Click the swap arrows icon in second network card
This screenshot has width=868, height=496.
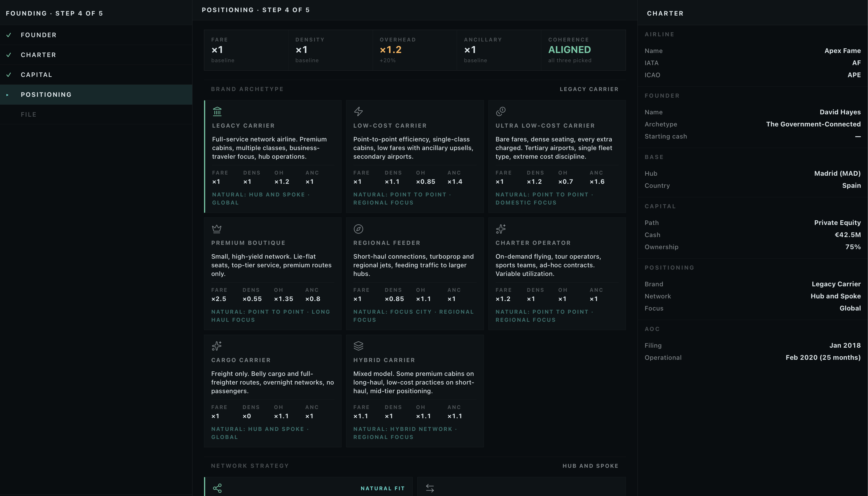pos(430,488)
